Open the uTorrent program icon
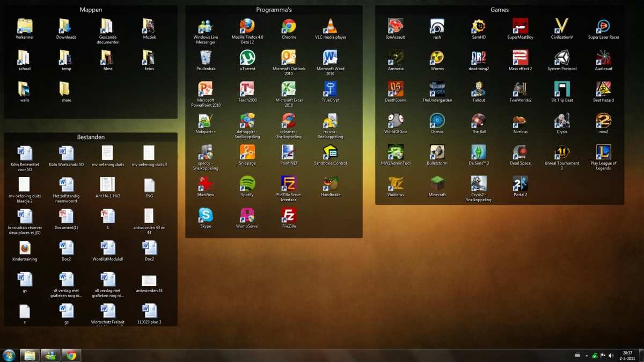This screenshot has width=644, height=362. (247, 58)
